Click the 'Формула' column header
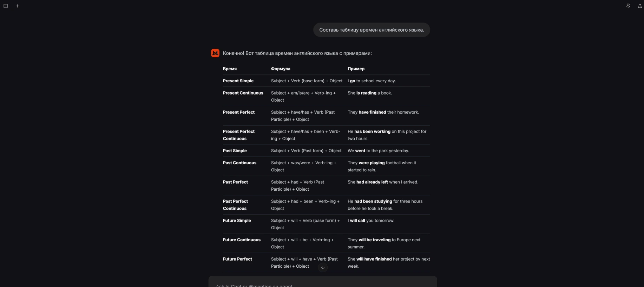The width and height of the screenshot is (644, 287). [x=281, y=69]
